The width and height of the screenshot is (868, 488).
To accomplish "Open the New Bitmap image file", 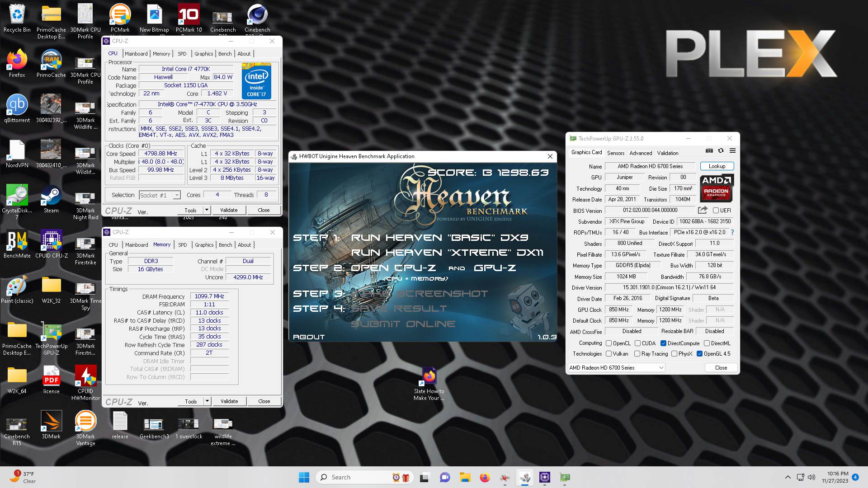I will click(x=154, y=18).
